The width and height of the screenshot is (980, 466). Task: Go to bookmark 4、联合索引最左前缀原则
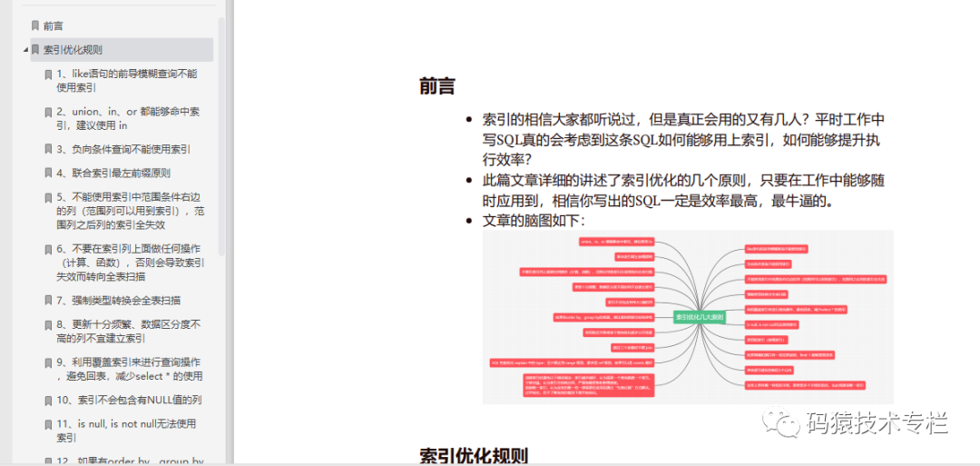click(113, 174)
